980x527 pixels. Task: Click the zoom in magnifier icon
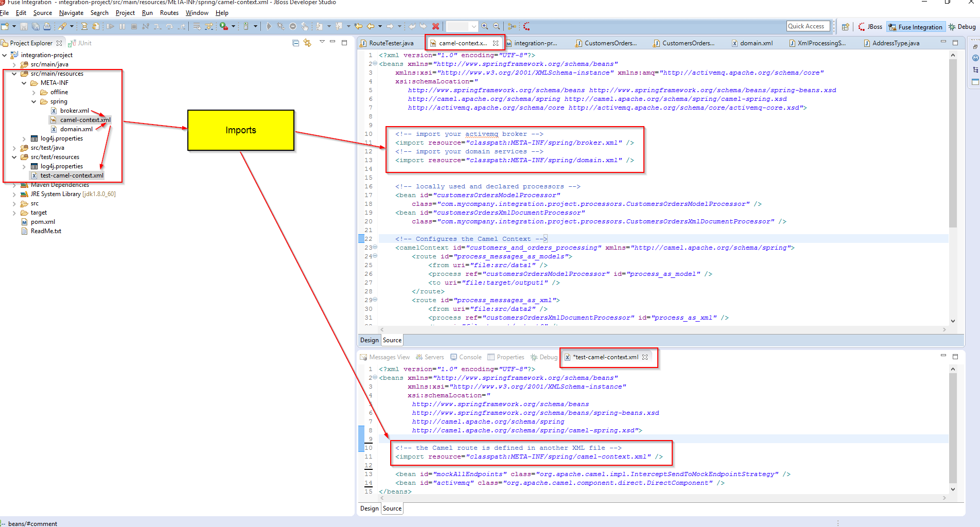point(485,26)
